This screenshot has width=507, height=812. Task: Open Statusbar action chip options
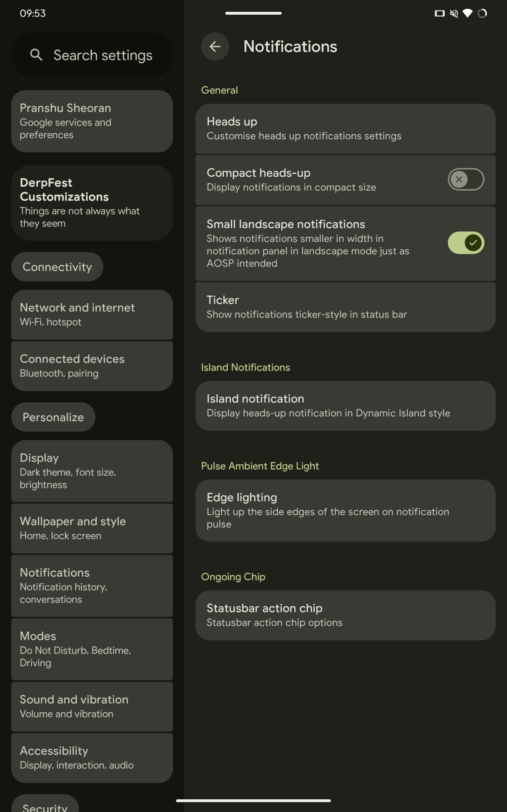pyautogui.click(x=345, y=615)
